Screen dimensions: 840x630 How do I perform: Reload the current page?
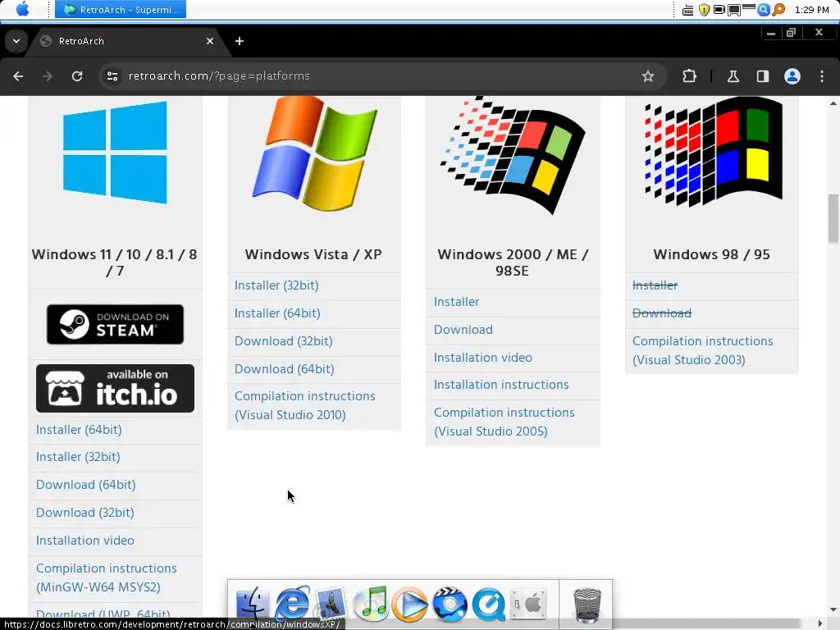77,76
